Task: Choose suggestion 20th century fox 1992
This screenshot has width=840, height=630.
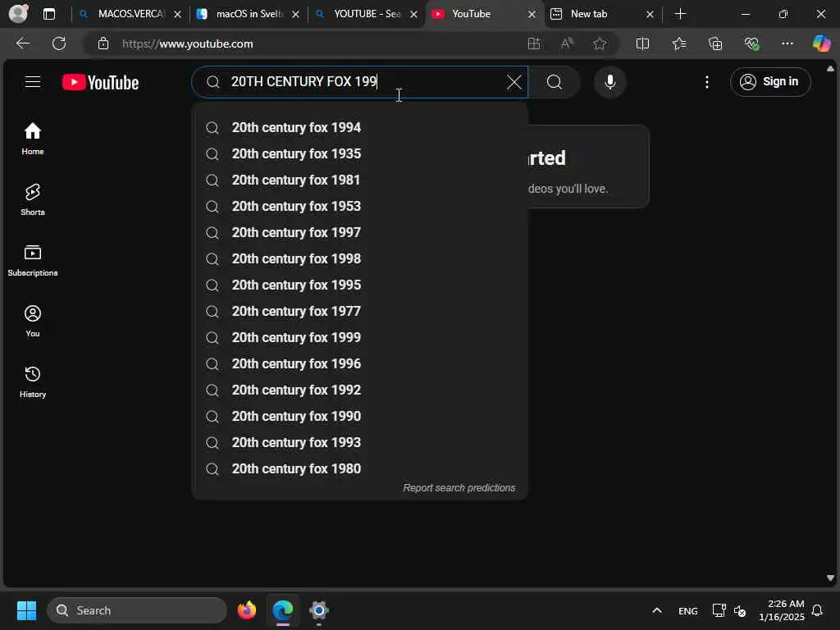Action: 360,390
